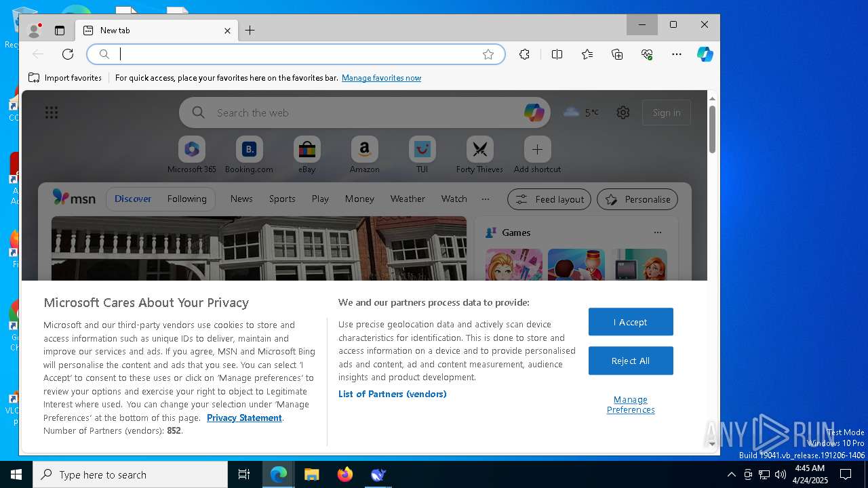Open the first game thumbnail
The width and height of the screenshot is (868, 488).
tap(514, 264)
